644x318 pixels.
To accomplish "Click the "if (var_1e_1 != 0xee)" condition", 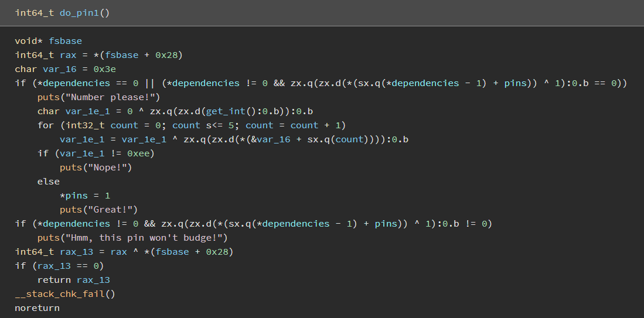I will click(x=96, y=153).
